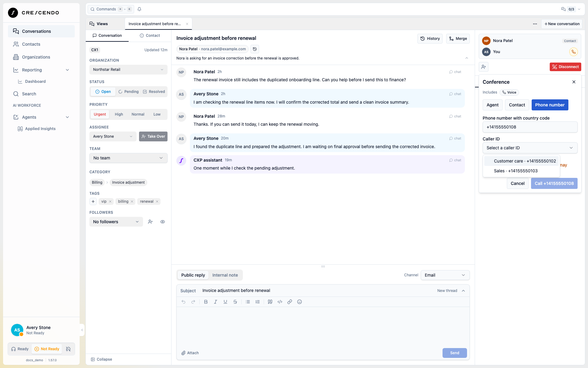
Task: Open the No followers dropdown
Action: pos(116,222)
